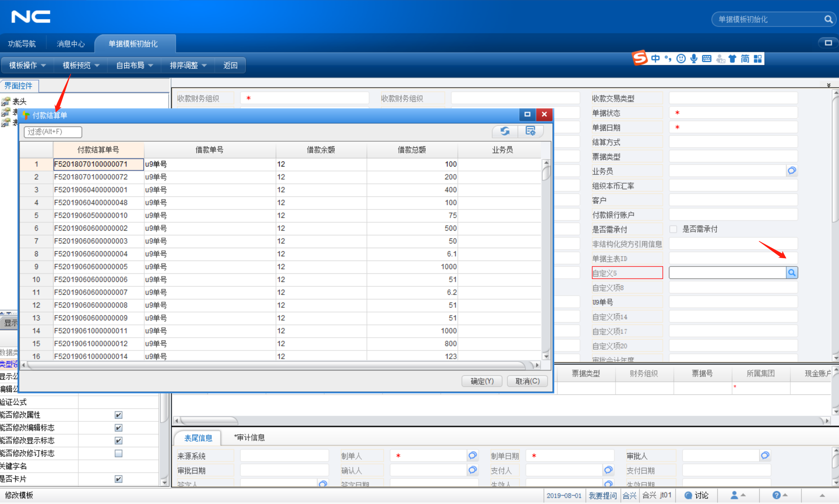Viewport: 839px width, 504px height.
Task: Enable the 是否需承付 checkbox
Action: click(673, 229)
